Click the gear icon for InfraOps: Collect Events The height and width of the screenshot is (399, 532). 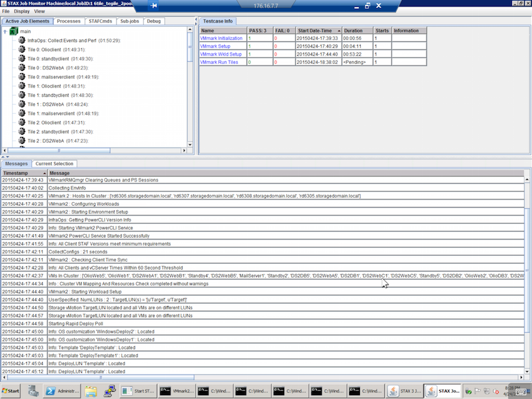pos(22,41)
